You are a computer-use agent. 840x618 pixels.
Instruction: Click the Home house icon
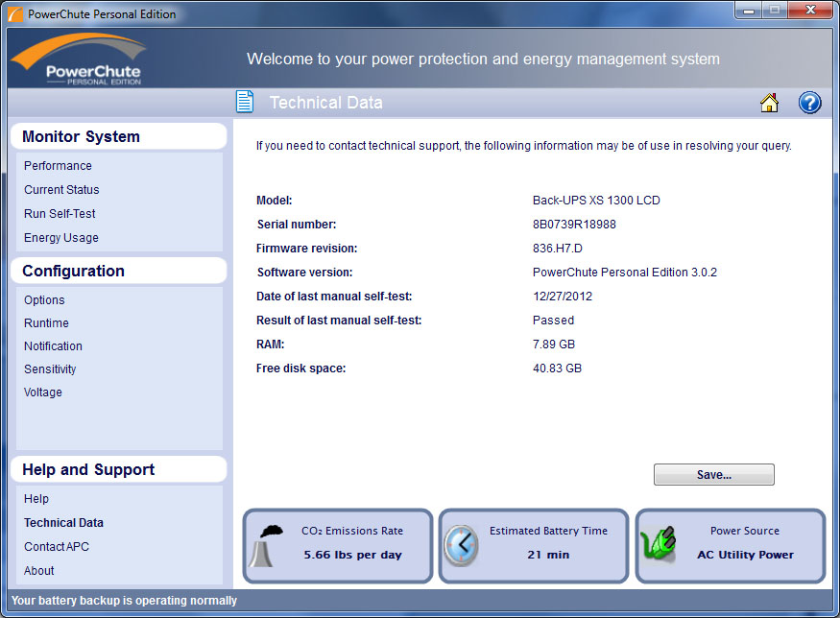(769, 103)
